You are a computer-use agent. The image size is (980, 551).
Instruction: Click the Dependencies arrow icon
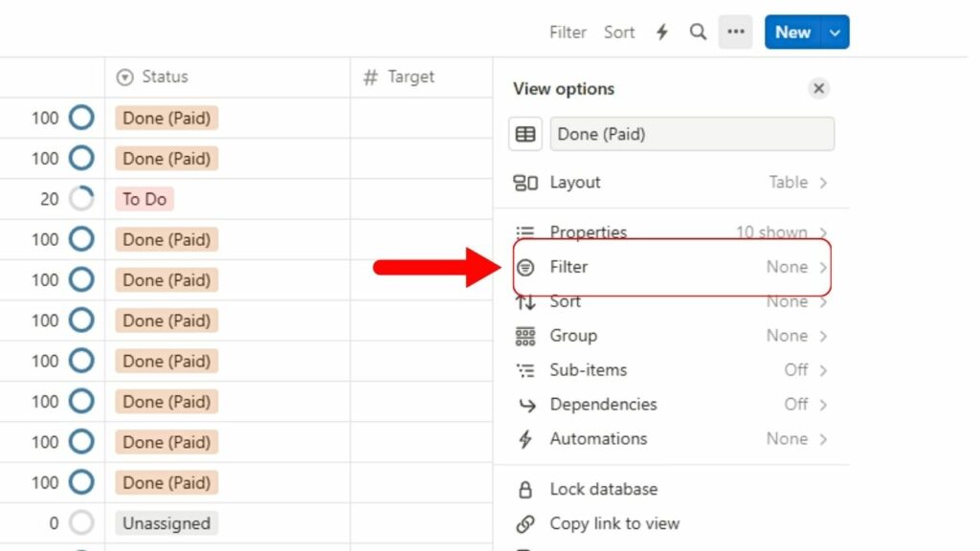click(x=524, y=405)
